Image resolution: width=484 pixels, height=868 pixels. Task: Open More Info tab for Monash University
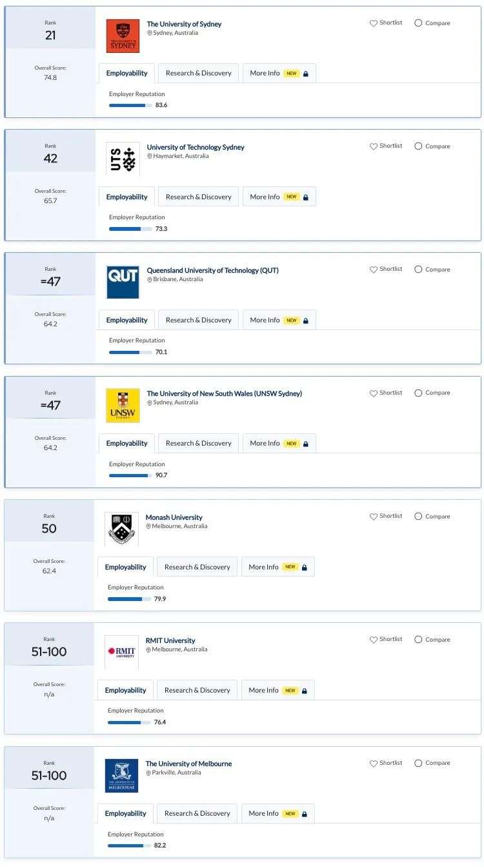(277, 567)
